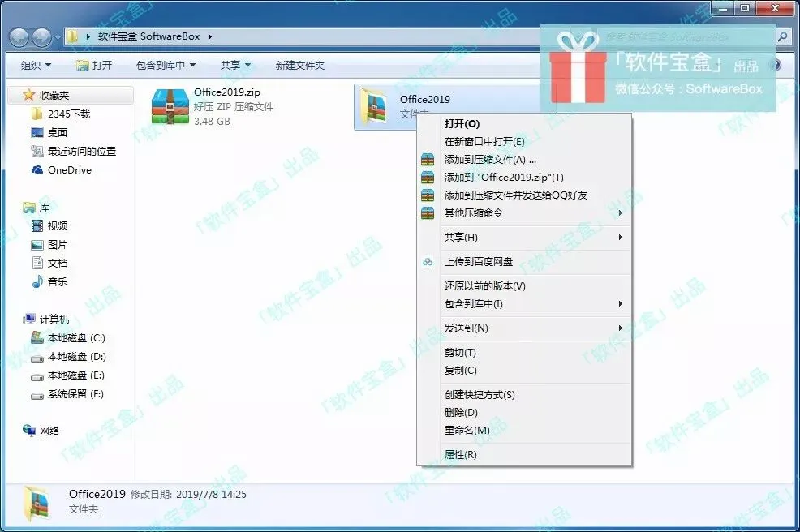Click the 库 libraries icon
The width and height of the screenshot is (800, 532).
tap(29, 208)
